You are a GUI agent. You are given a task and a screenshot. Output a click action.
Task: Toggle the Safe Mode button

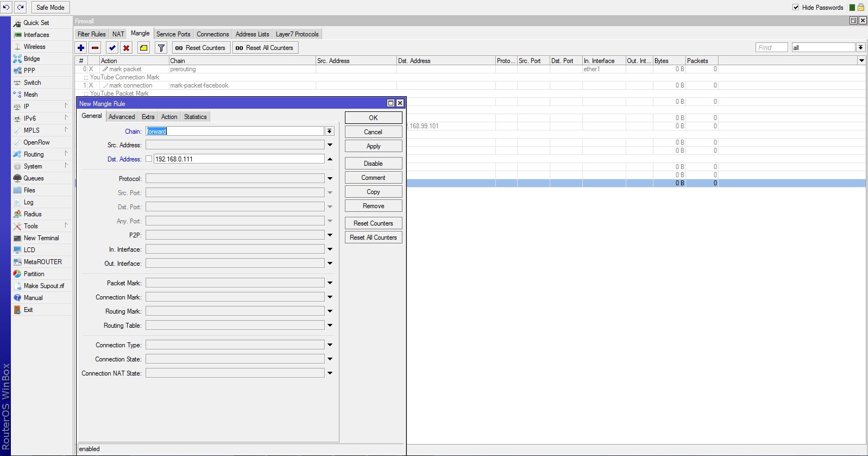click(50, 8)
